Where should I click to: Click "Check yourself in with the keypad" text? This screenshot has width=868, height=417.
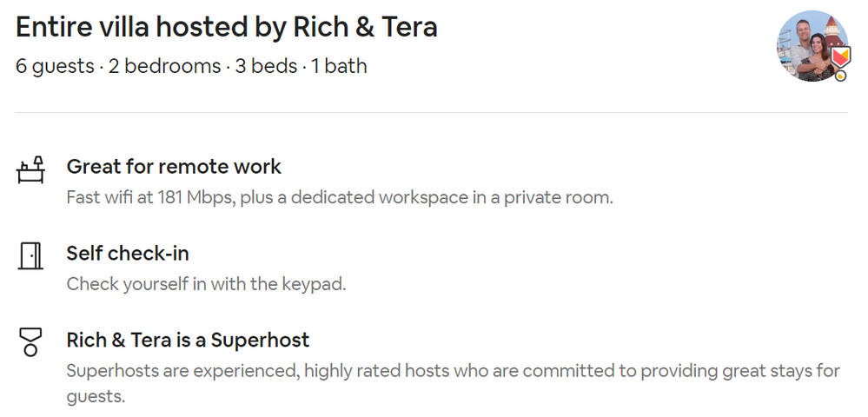tap(206, 284)
